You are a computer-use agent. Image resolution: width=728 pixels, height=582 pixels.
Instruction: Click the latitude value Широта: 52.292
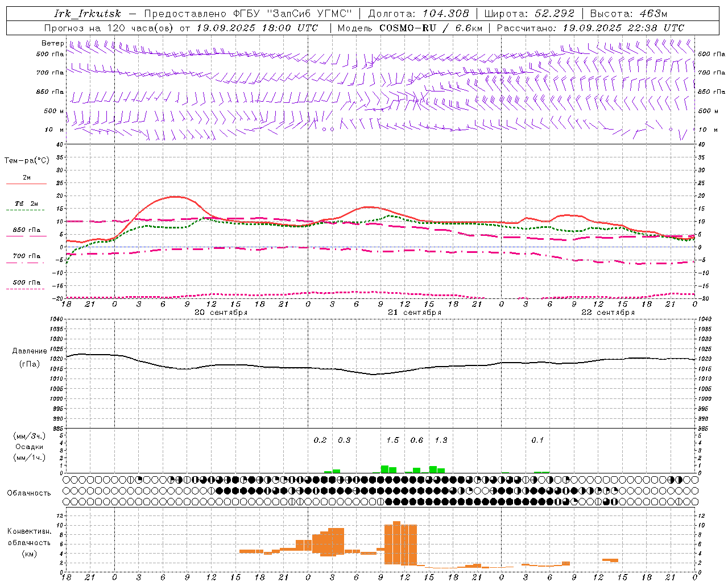point(530,14)
